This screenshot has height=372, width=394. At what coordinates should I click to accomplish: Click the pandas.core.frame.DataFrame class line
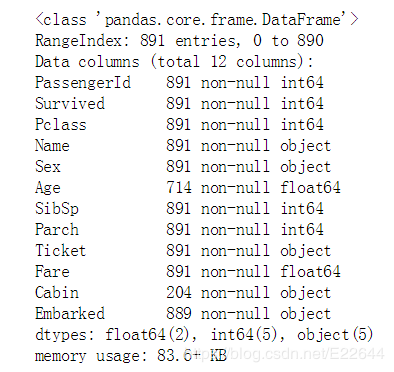[x=197, y=19]
